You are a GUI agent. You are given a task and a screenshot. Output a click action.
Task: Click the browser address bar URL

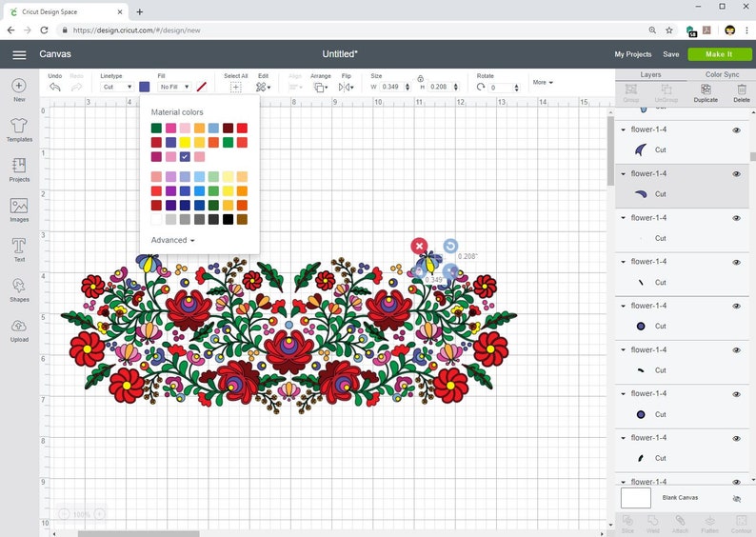click(136, 30)
